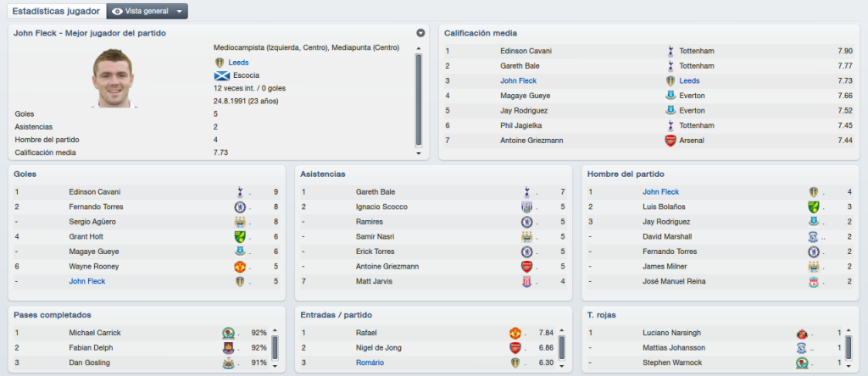
Task: Open the Leeds team link in player profile
Action: 238,63
